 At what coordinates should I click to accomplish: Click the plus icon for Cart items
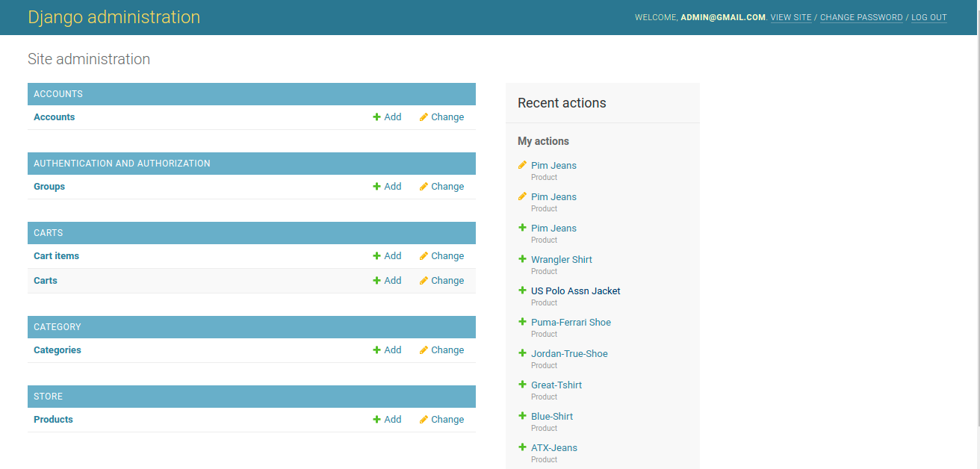pos(377,256)
